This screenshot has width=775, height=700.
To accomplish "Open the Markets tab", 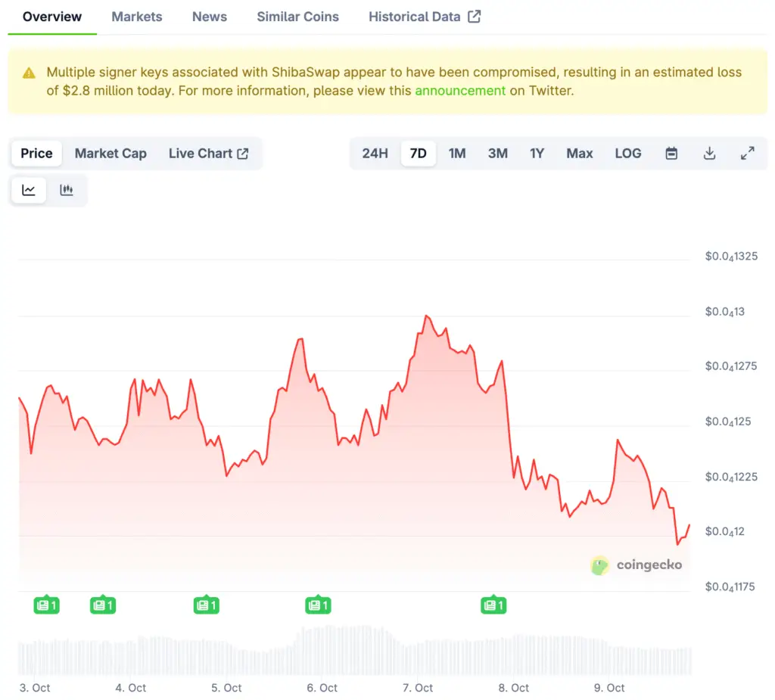I will (x=137, y=17).
